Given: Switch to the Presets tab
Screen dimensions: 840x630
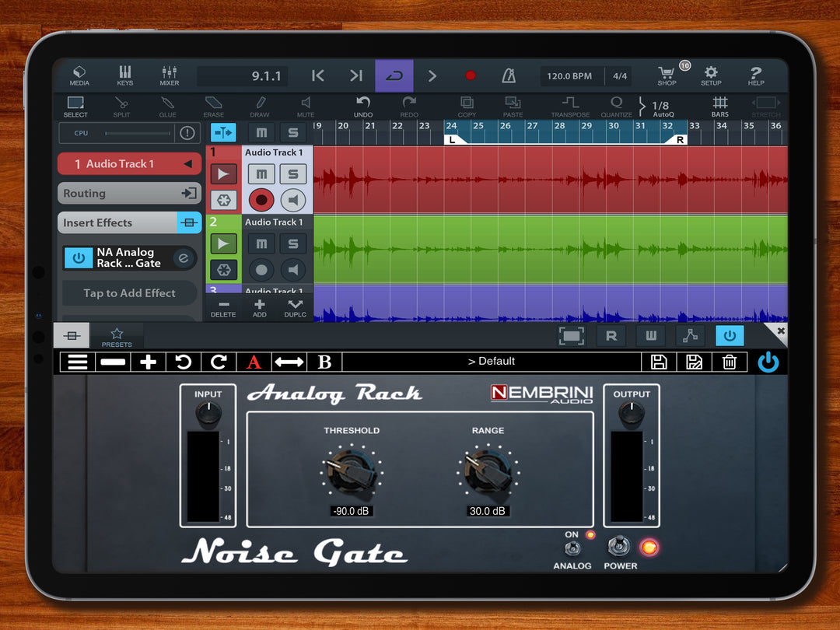Looking at the screenshot, I should (117, 337).
